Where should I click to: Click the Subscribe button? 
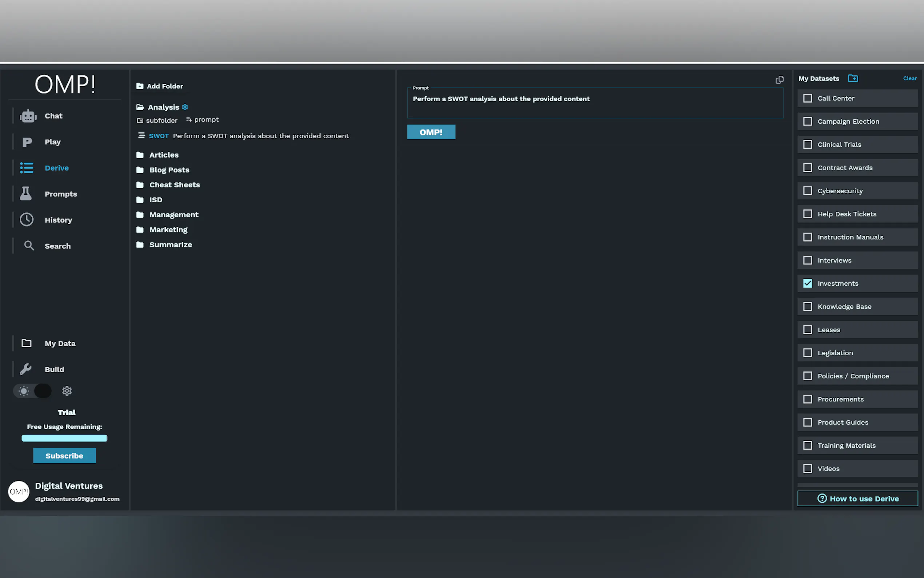point(64,456)
